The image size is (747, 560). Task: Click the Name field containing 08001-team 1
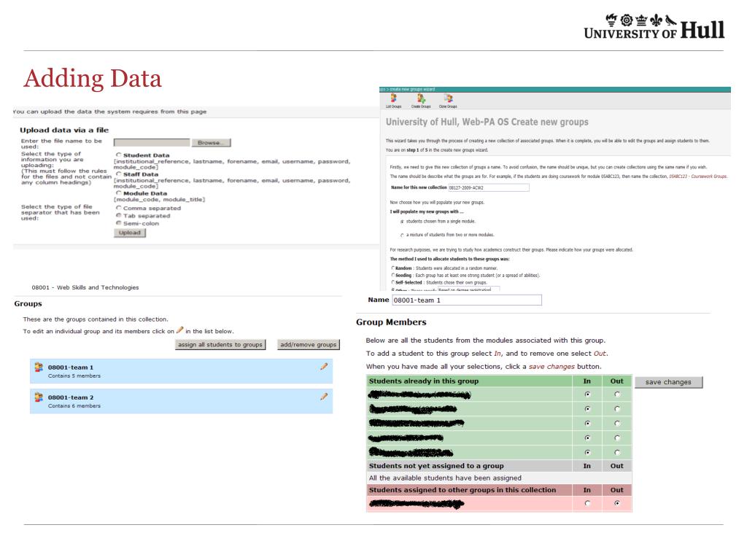point(467,300)
